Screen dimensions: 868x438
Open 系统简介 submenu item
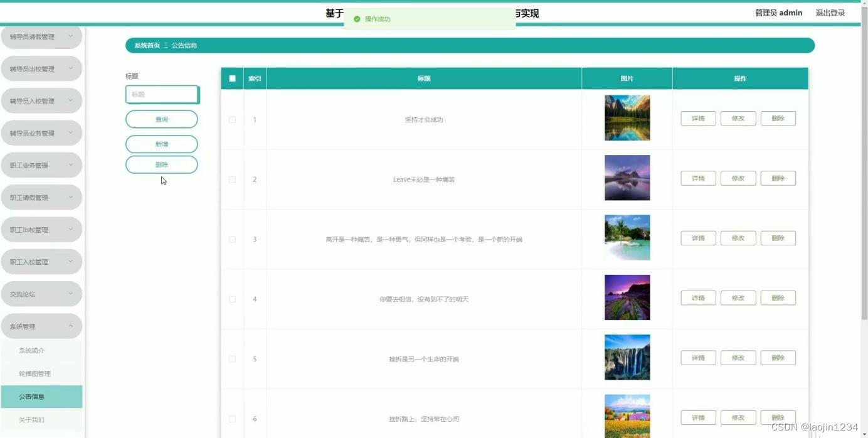41,351
